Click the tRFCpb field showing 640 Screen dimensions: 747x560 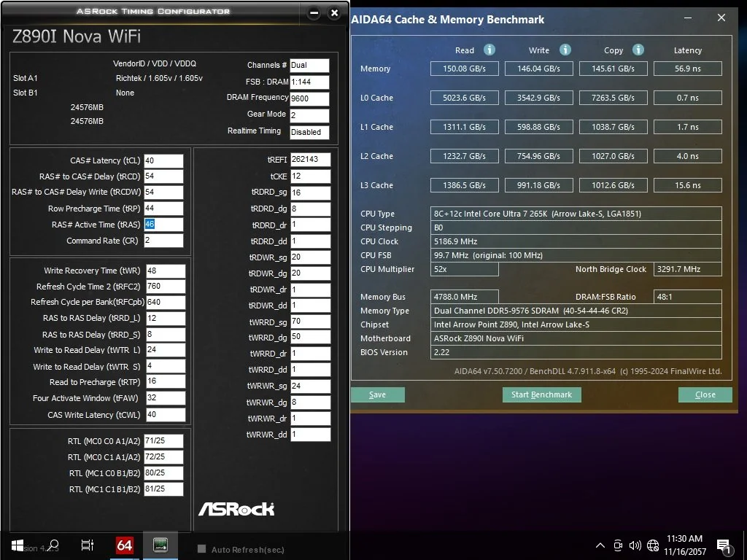pos(166,302)
